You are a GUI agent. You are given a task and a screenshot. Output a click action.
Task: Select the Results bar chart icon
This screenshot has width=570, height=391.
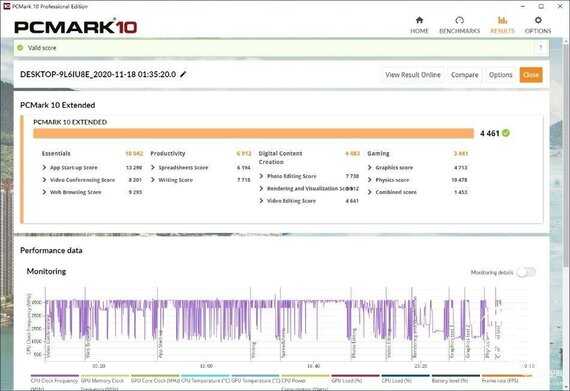[502, 20]
